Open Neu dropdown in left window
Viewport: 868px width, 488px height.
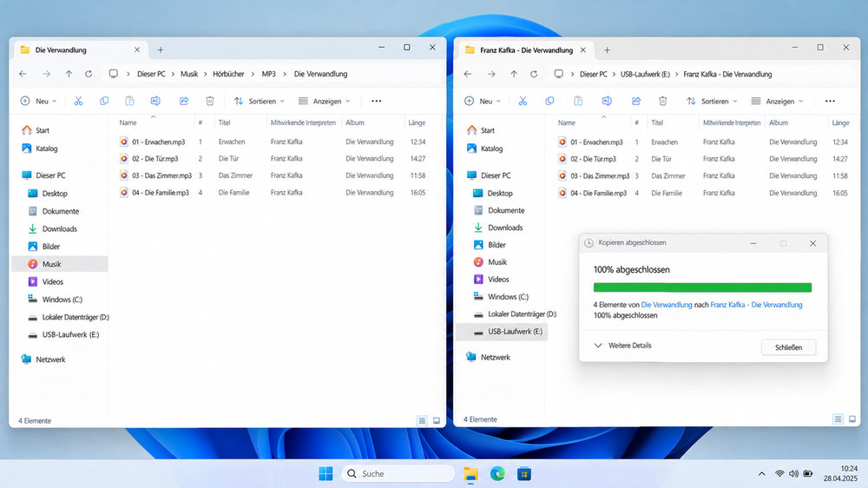(38, 101)
